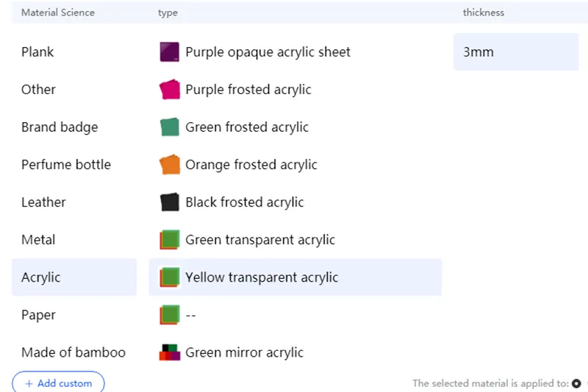Click the black frosted acrylic swatch icon
The image size is (588, 392).
(170, 202)
